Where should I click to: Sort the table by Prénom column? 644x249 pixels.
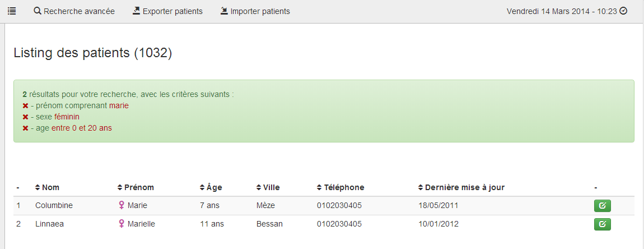click(x=136, y=187)
